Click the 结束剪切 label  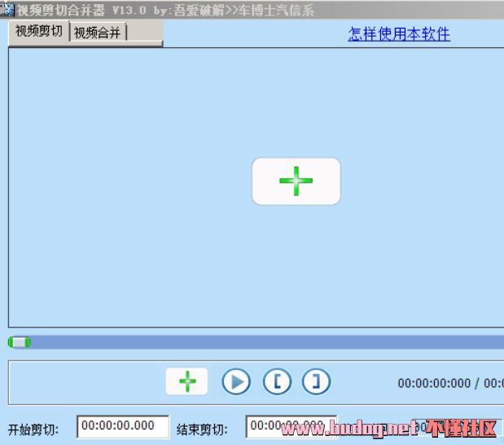pyautogui.click(x=202, y=429)
